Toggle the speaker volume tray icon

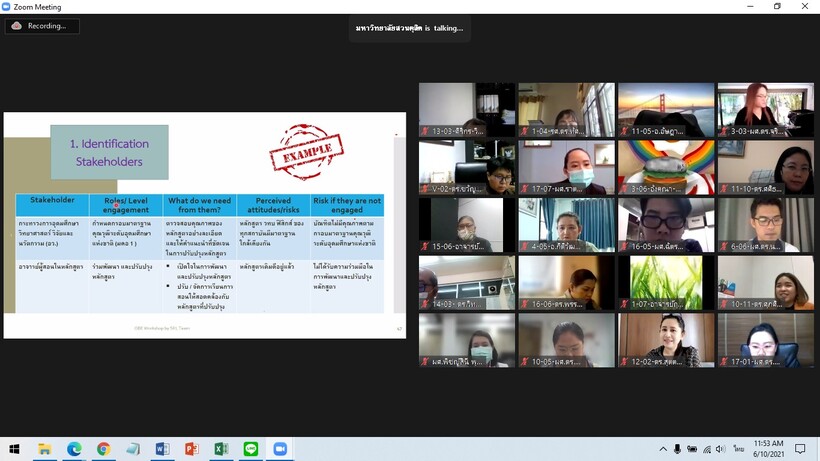click(721, 449)
